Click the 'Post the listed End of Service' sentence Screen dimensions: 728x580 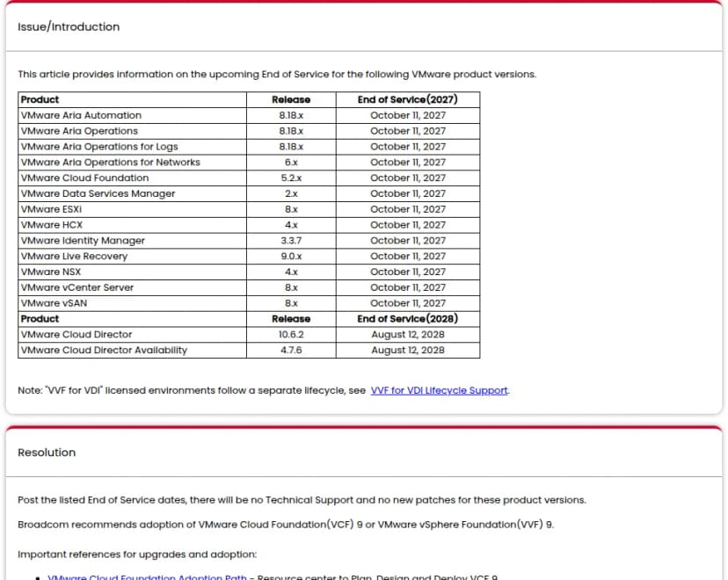302,500
